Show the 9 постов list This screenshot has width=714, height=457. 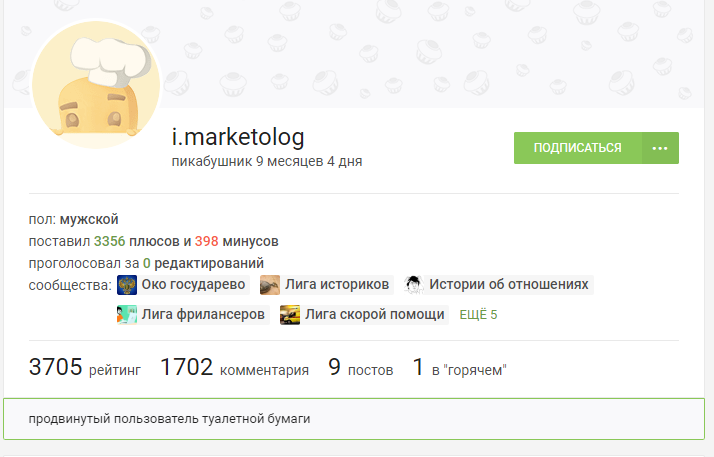coord(360,369)
